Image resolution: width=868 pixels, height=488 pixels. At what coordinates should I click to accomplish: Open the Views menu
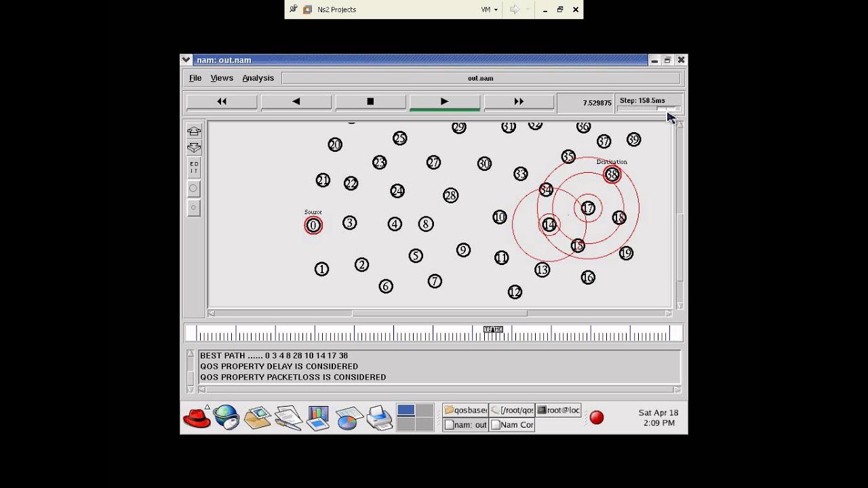(x=222, y=78)
